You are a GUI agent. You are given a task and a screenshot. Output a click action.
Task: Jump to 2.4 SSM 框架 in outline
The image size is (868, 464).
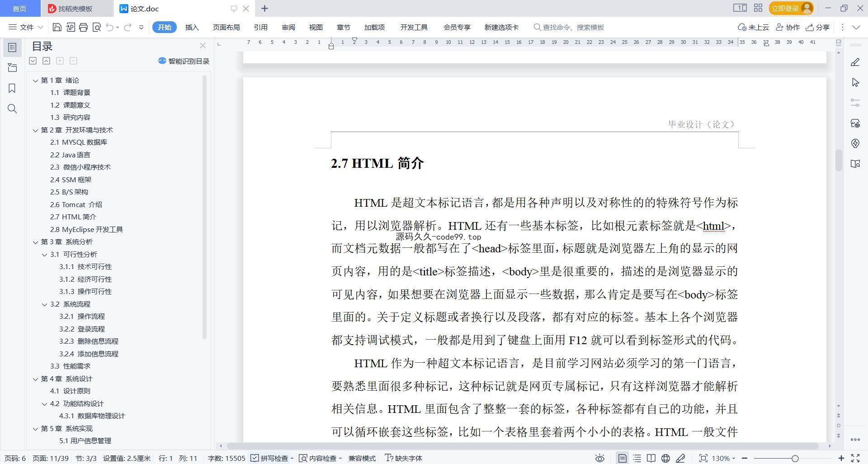(x=71, y=180)
